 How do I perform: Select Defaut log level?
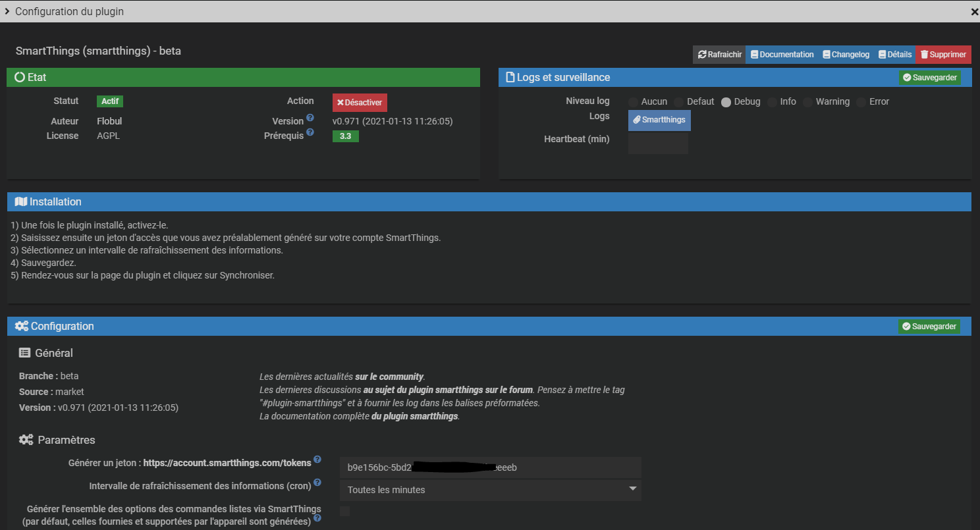click(679, 102)
